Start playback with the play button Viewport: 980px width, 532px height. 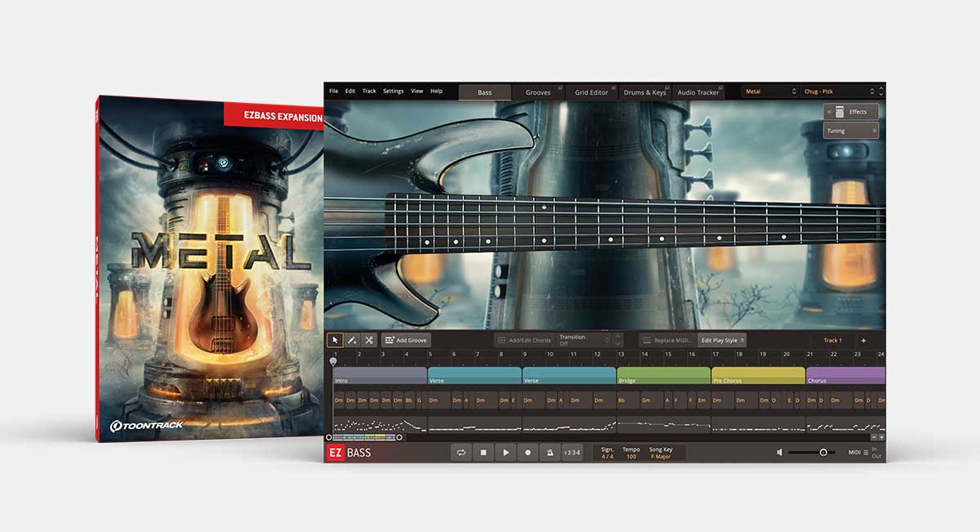coord(506,452)
